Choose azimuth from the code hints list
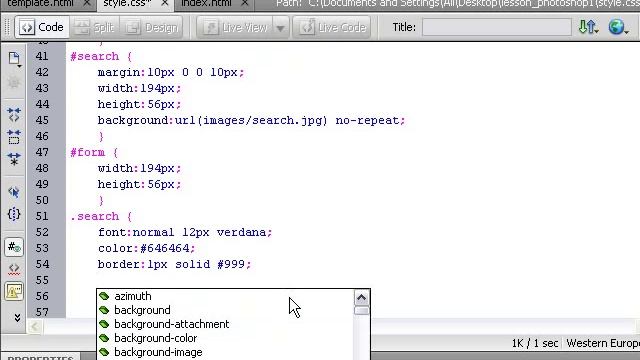Viewport: 640px width, 360px height. click(133, 296)
